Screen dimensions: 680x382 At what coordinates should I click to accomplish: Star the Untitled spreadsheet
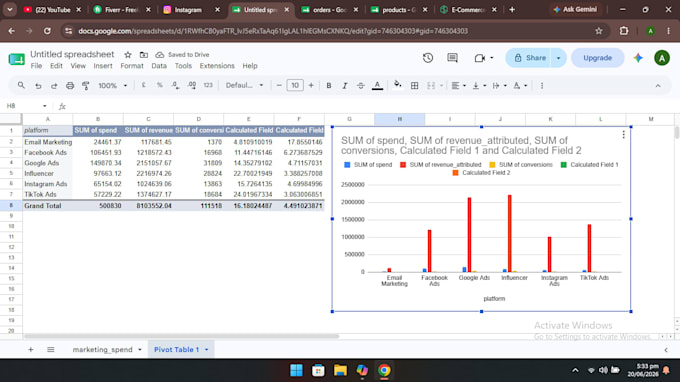(128, 55)
